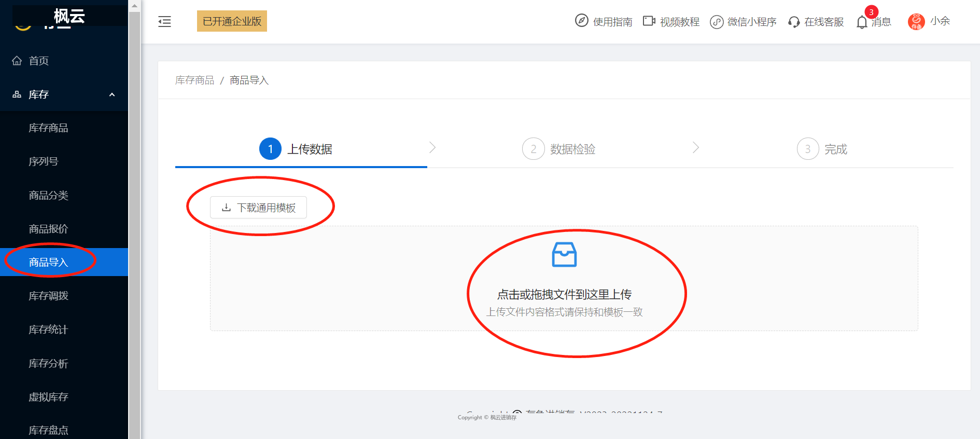The image size is (980, 439).
Task: Click the 上传文件内容格式请保持和模板一致 hint text
Action: point(564,312)
